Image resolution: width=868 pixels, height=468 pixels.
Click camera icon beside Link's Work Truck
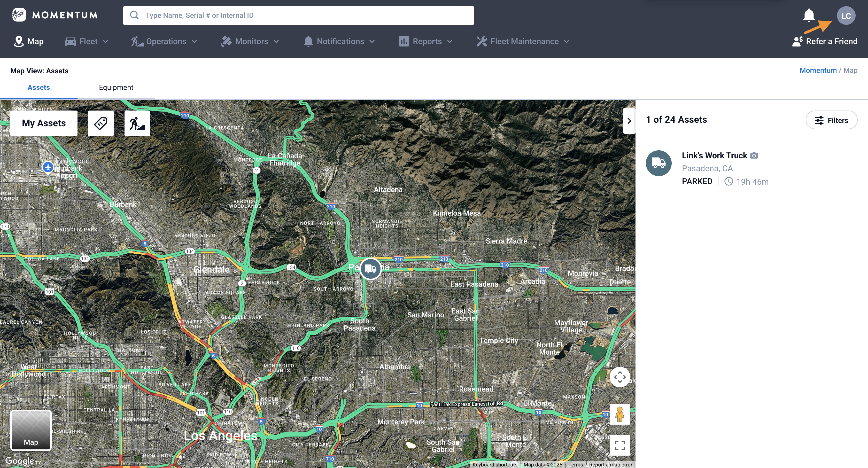pos(754,156)
